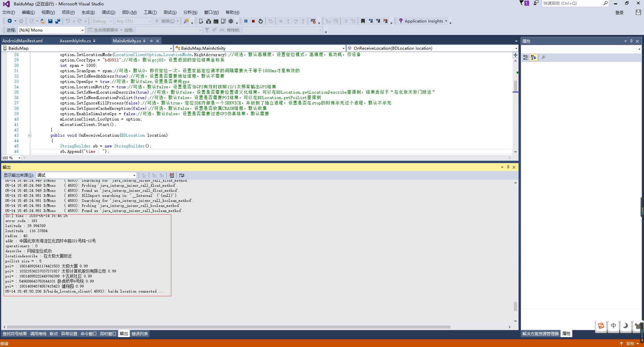Open the 调试(D) menu
Screen dimensions: 644x347
point(109,12)
